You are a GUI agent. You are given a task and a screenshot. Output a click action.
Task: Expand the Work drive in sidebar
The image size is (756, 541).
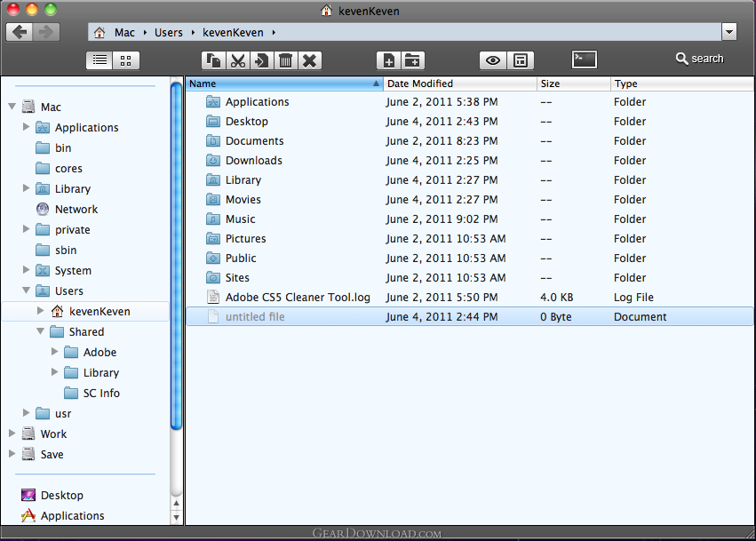(12, 434)
